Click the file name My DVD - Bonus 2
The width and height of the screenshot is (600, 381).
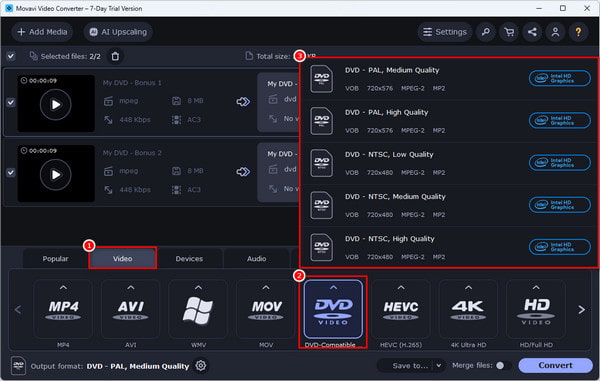click(132, 153)
